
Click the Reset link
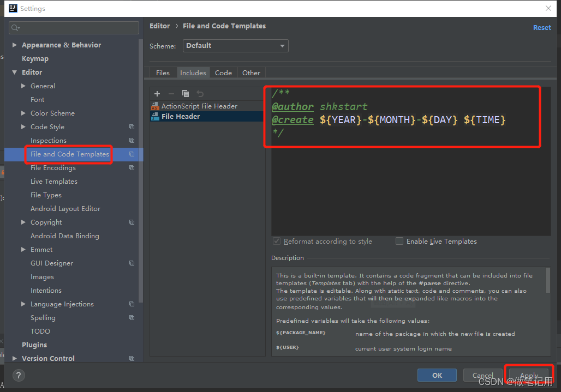pyautogui.click(x=541, y=27)
